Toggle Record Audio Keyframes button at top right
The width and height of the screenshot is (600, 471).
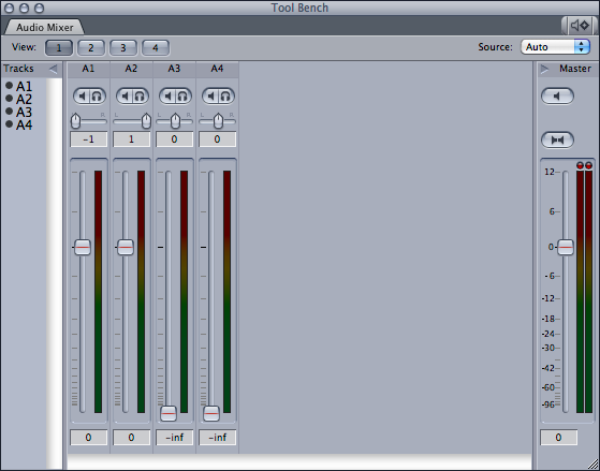[580, 26]
